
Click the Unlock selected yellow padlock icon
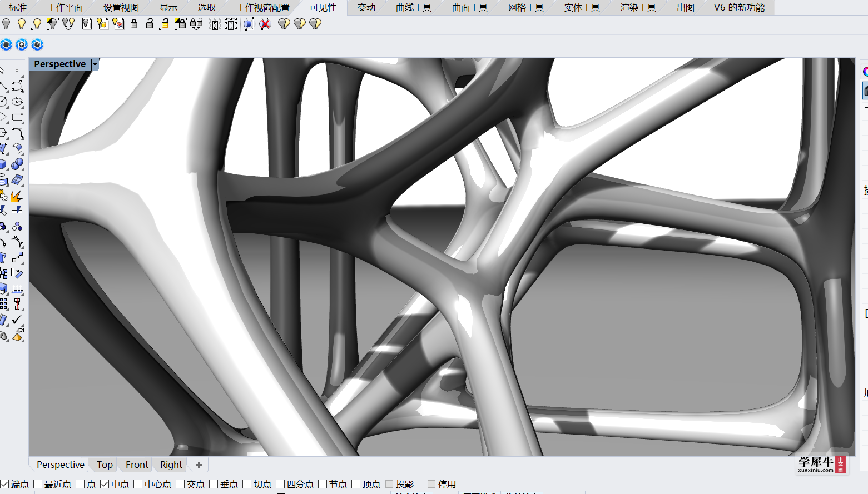click(165, 24)
